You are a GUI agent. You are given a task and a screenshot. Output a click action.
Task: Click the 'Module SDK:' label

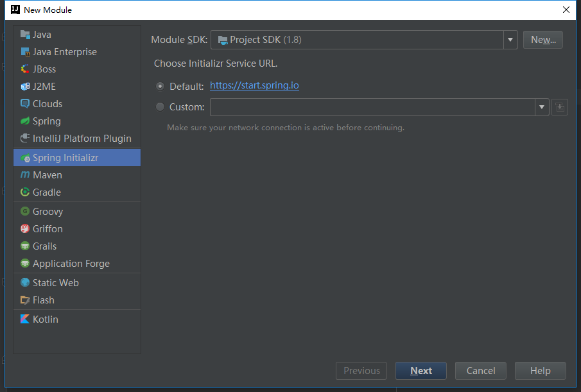(179, 40)
